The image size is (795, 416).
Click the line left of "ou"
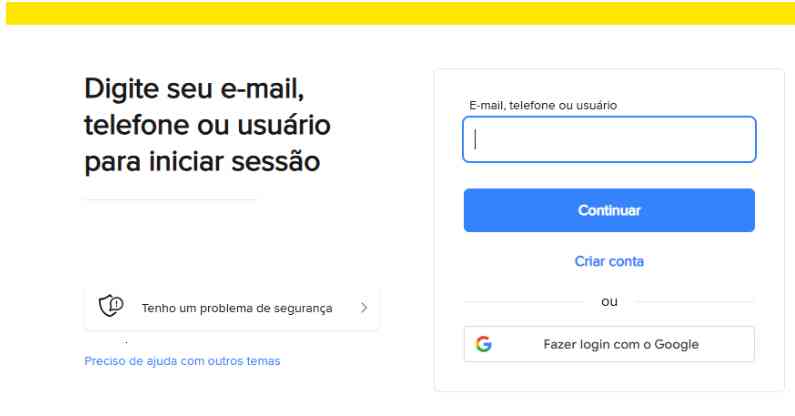point(523,301)
